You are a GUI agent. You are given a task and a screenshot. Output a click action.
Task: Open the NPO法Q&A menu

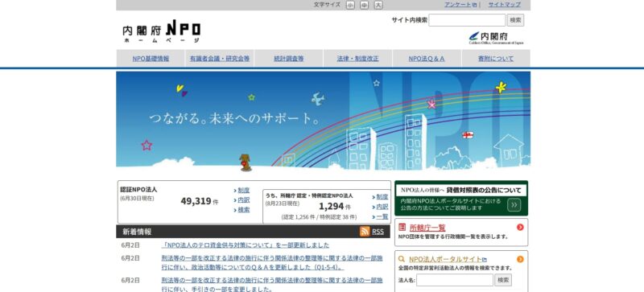(x=427, y=59)
